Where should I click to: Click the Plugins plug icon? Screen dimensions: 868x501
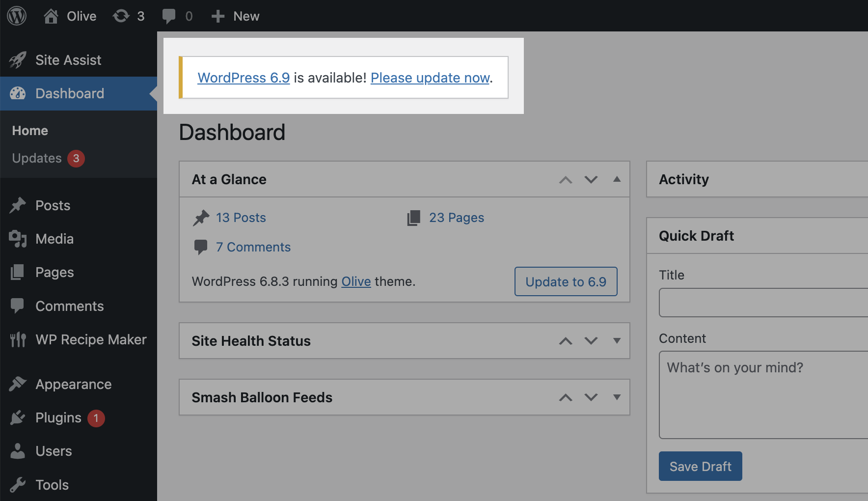click(18, 417)
